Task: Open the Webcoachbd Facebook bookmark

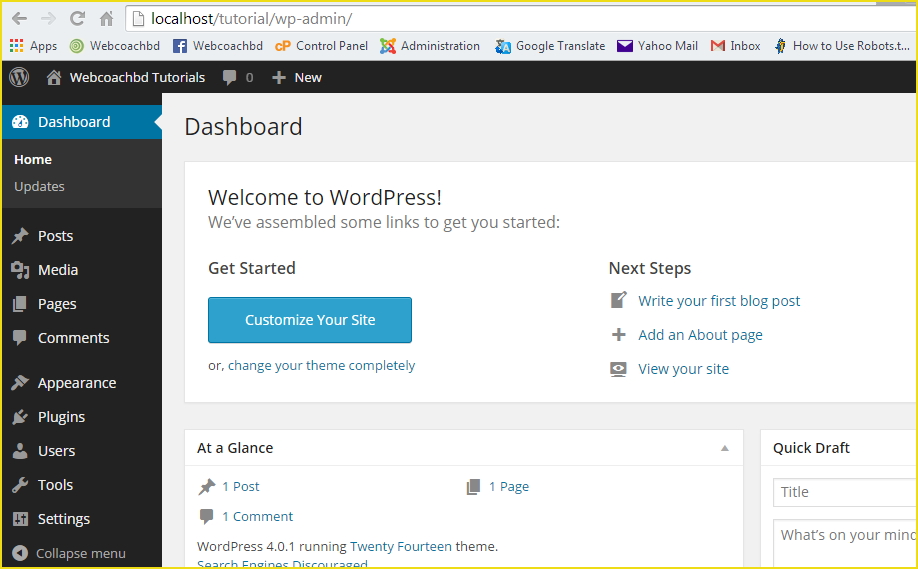Action: click(218, 46)
